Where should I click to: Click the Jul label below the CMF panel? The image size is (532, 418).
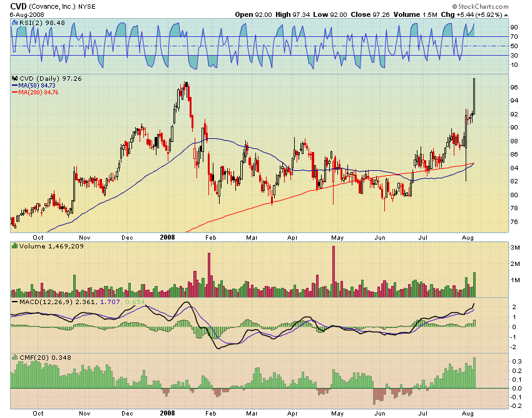(422, 413)
